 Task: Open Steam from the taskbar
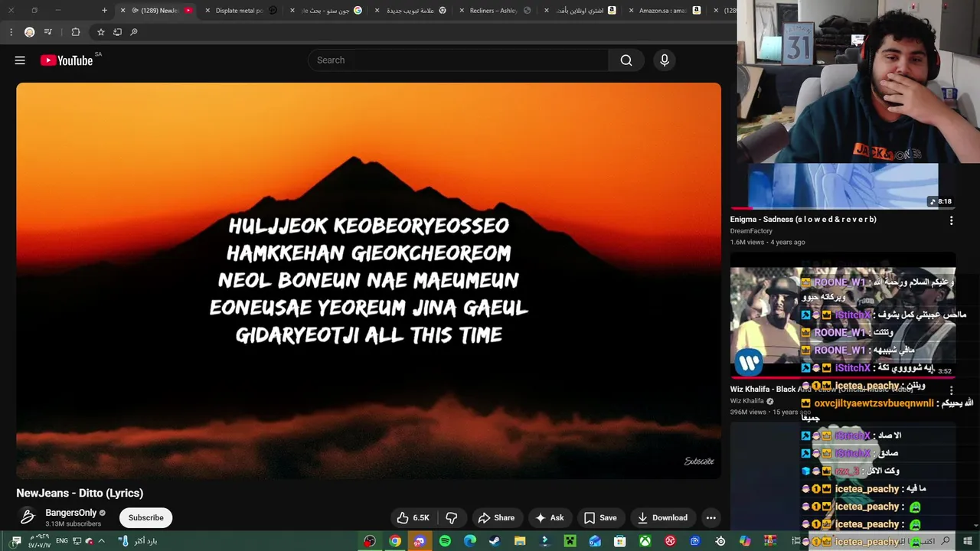(495, 541)
